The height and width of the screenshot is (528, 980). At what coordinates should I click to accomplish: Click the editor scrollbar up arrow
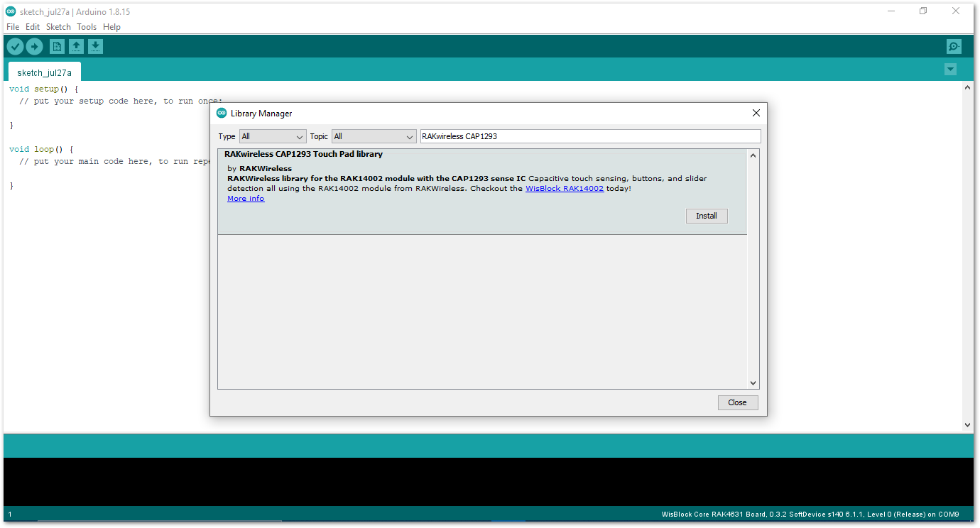[x=967, y=87]
